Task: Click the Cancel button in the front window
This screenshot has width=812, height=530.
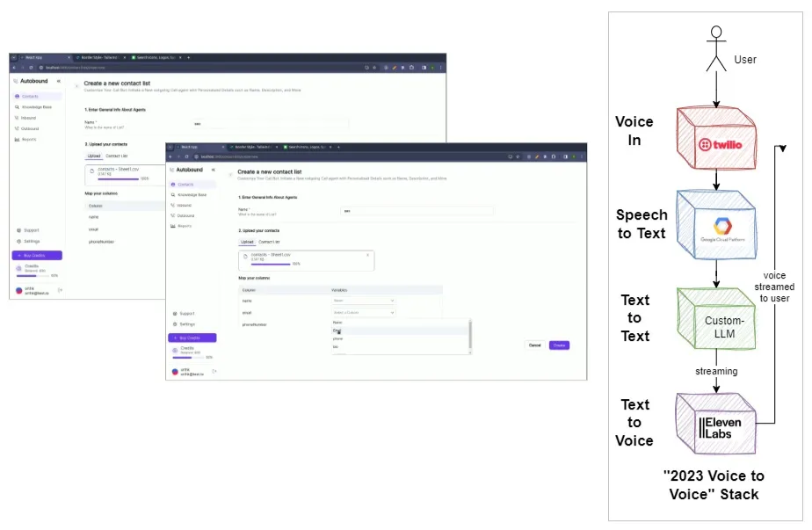Action: click(x=535, y=345)
